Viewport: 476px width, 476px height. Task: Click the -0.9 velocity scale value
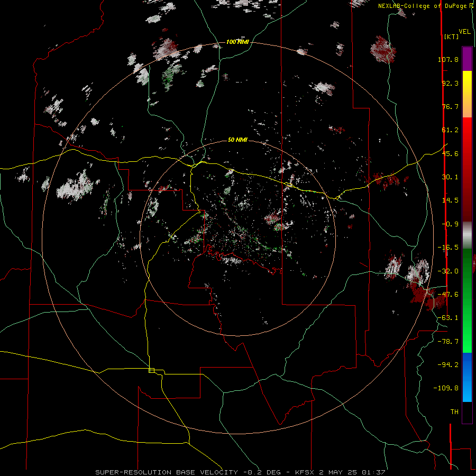[450, 224]
